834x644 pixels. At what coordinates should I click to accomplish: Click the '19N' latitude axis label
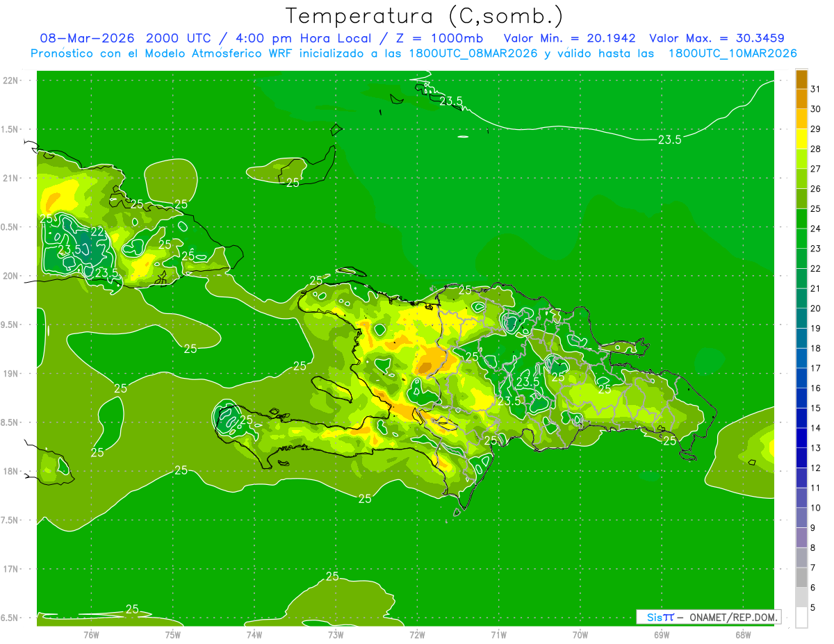10,374
